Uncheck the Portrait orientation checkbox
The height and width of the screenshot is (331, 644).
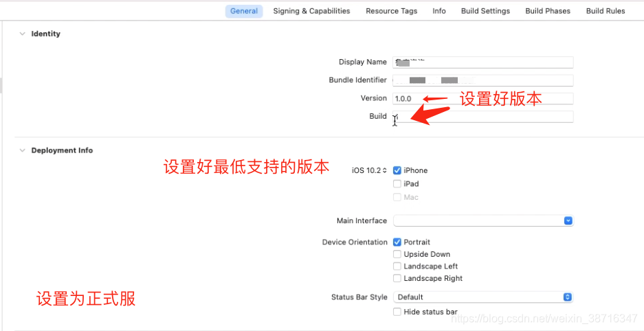click(x=397, y=242)
